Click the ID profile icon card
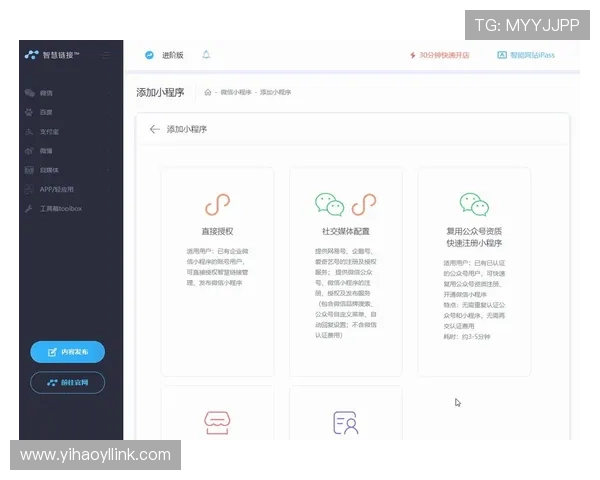This screenshot has height=480, width=600. coord(345,422)
